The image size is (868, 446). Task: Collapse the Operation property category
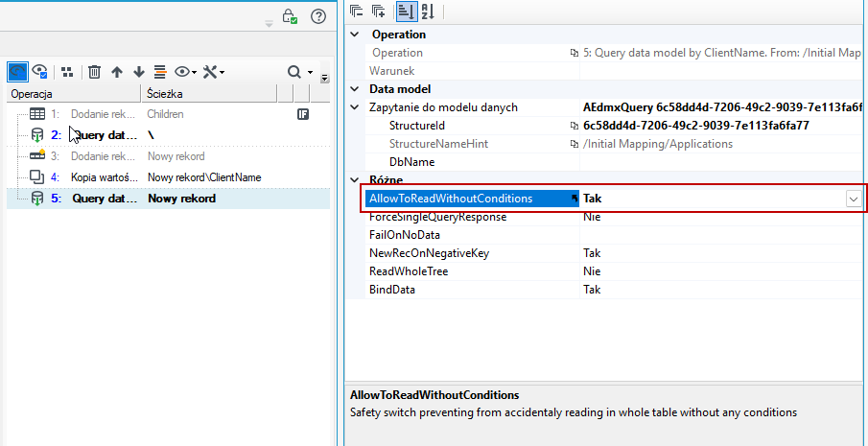(x=355, y=35)
